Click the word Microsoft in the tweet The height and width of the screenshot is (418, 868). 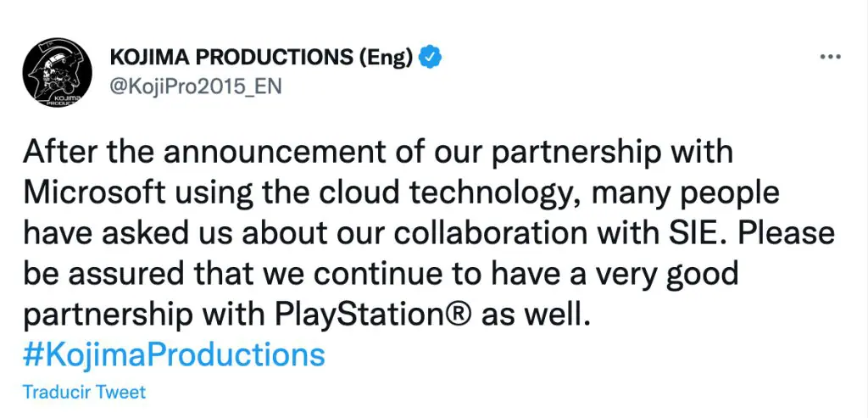94,192
